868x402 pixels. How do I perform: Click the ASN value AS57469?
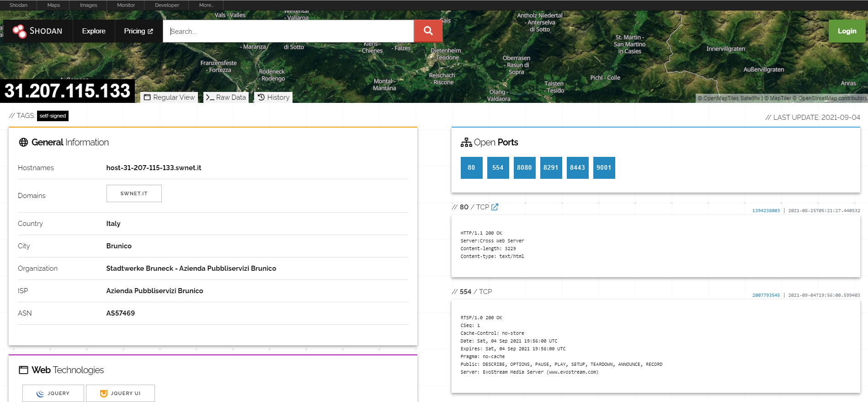click(x=120, y=313)
